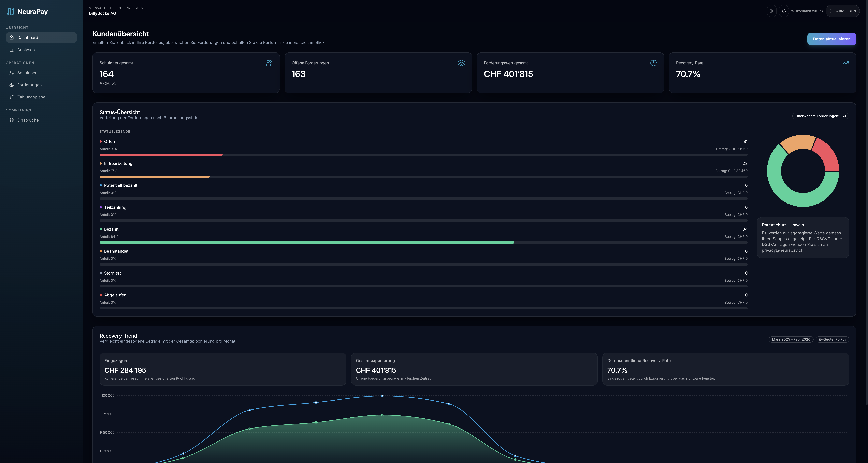Toggle light mode with the sun icon
Viewport: 868px width, 463px height.
(x=772, y=11)
